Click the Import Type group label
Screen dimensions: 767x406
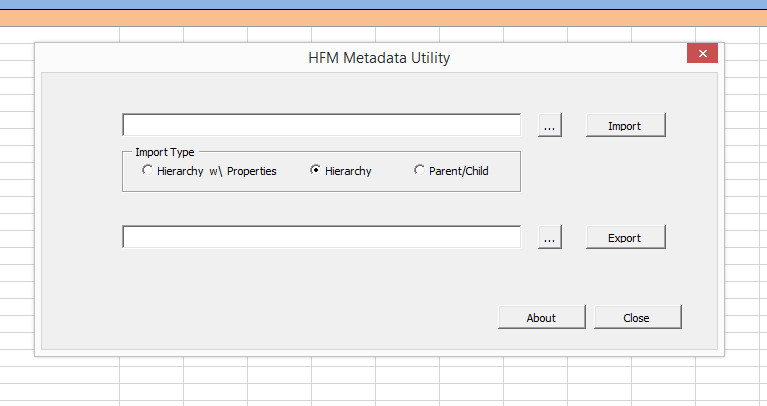click(165, 152)
